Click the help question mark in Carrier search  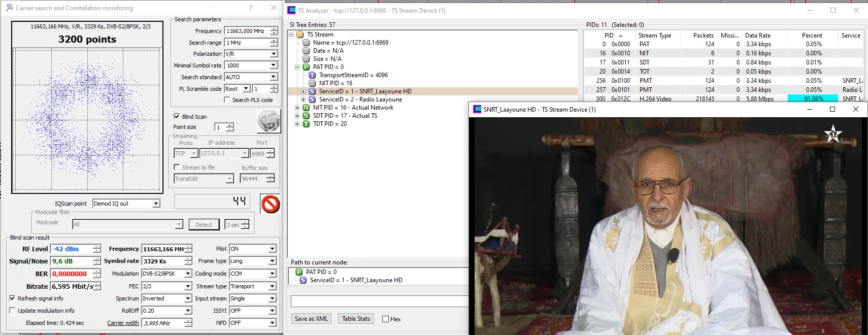point(251,8)
